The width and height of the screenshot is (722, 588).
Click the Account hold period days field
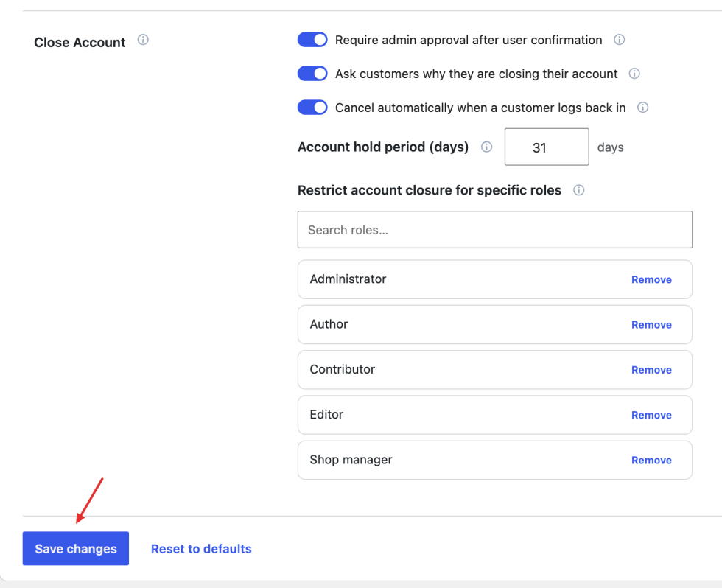[547, 147]
